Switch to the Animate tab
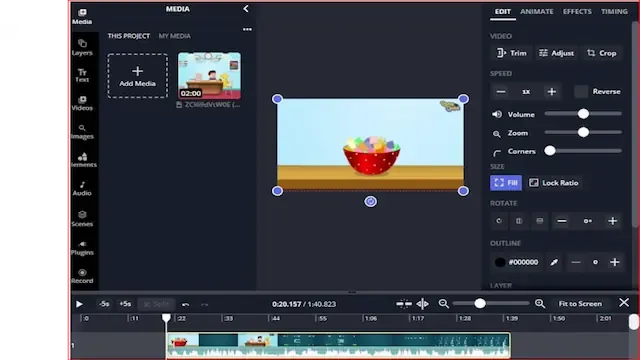 (537, 11)
